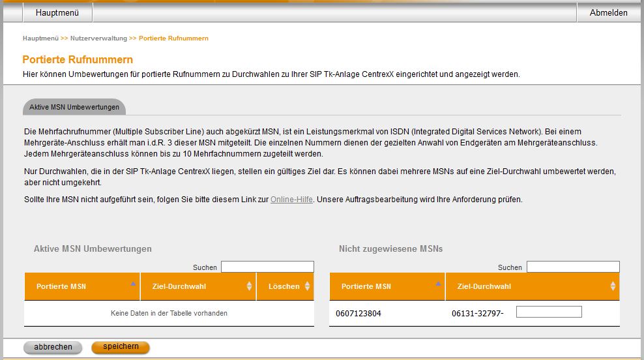Click Abmelden to log out
644x360 pixels.
[x=608, y=13]
